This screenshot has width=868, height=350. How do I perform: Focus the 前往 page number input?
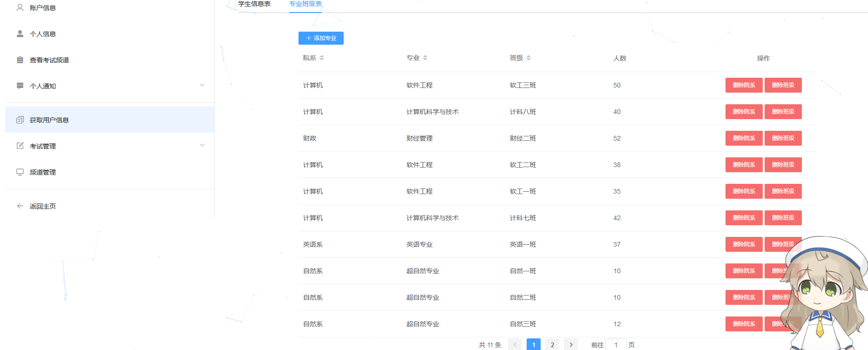[x=616, y=345]
